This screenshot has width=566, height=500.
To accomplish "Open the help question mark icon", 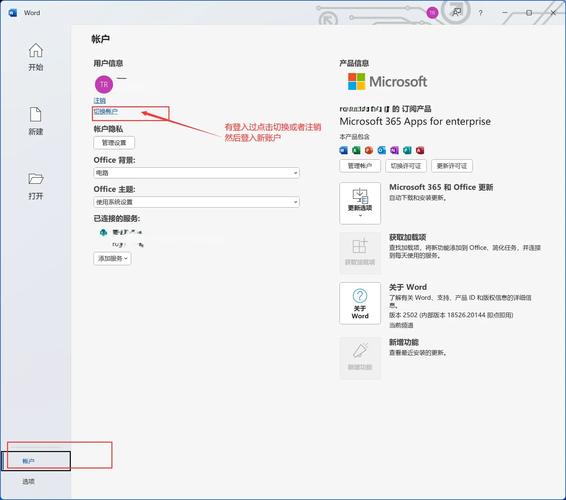I will tap(480, 13).
